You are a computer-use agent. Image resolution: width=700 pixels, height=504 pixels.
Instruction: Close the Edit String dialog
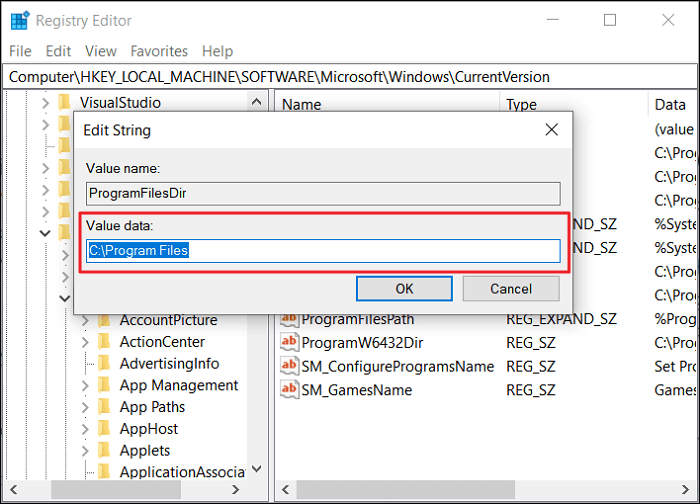[551, 130]
